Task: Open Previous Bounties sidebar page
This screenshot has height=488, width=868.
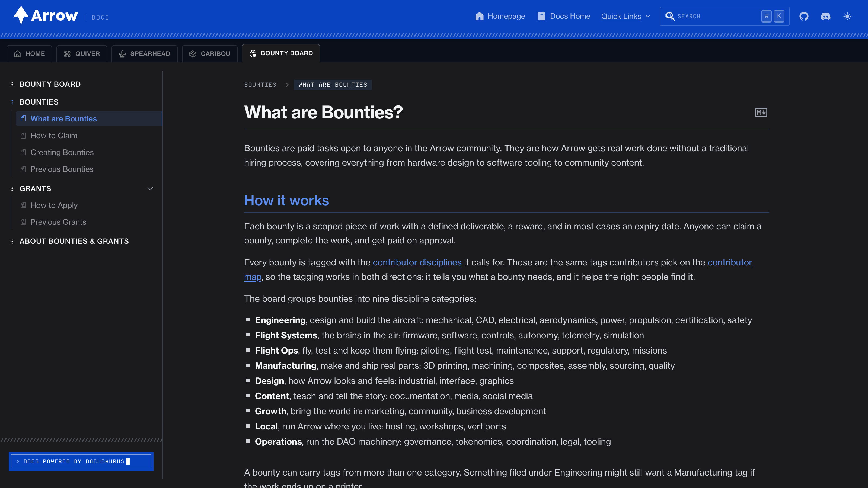Action: click(89, 169)
